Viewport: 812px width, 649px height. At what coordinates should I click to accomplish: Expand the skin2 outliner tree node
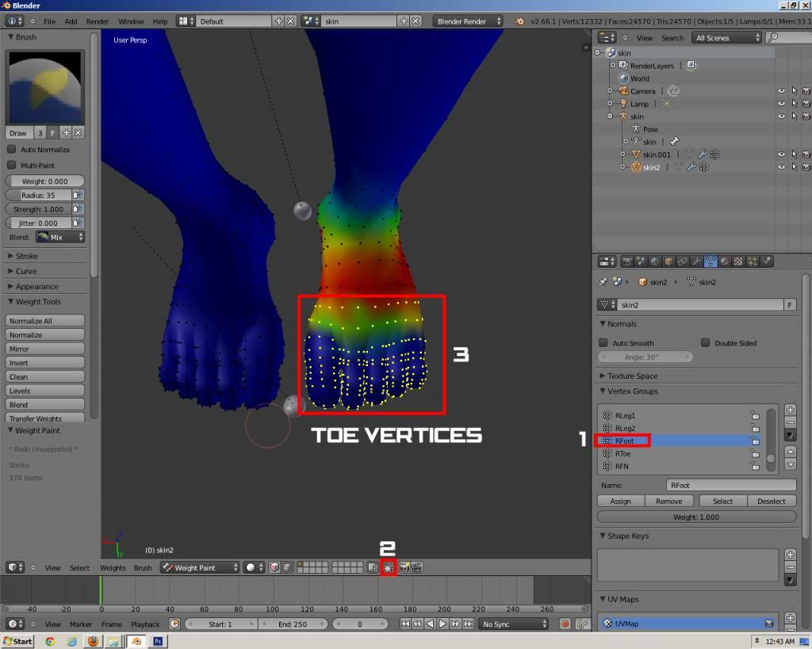[x=622, y=167]
